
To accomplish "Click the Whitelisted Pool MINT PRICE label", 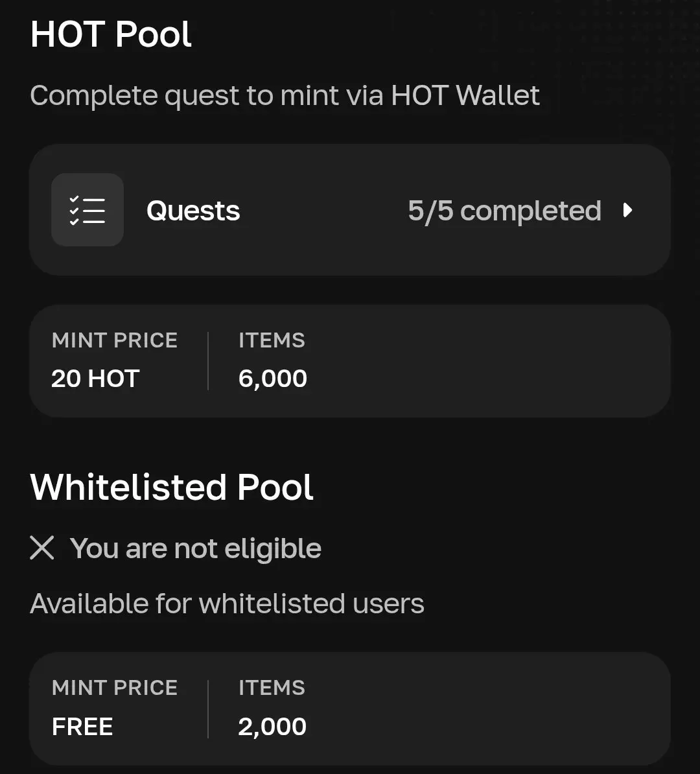I will (x=115, y=688).
